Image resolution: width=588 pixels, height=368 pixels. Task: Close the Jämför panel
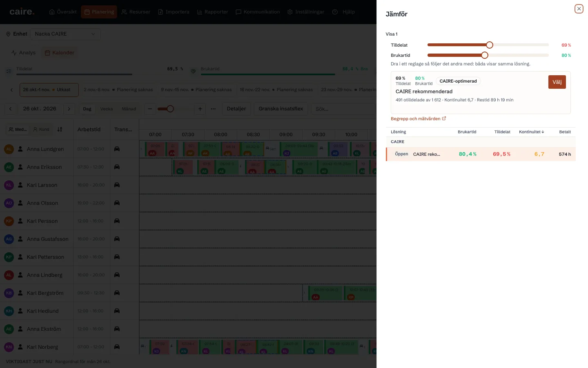579,9
